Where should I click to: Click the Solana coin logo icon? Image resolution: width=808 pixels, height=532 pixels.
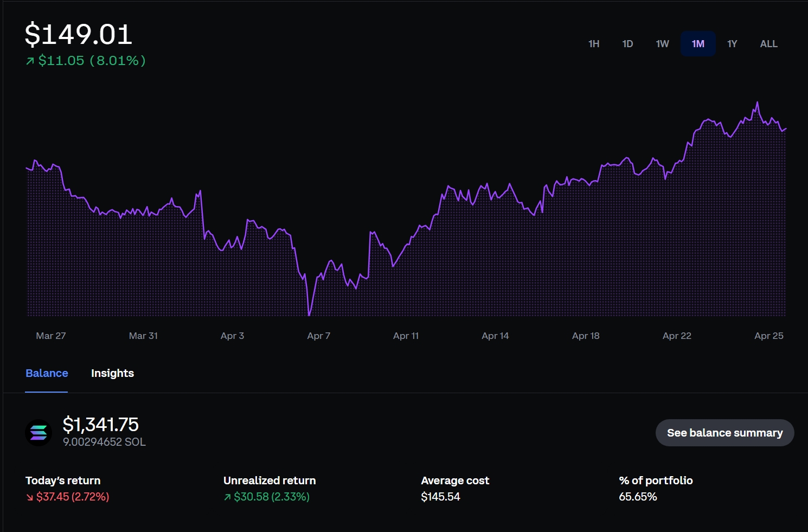click(39, 433)
